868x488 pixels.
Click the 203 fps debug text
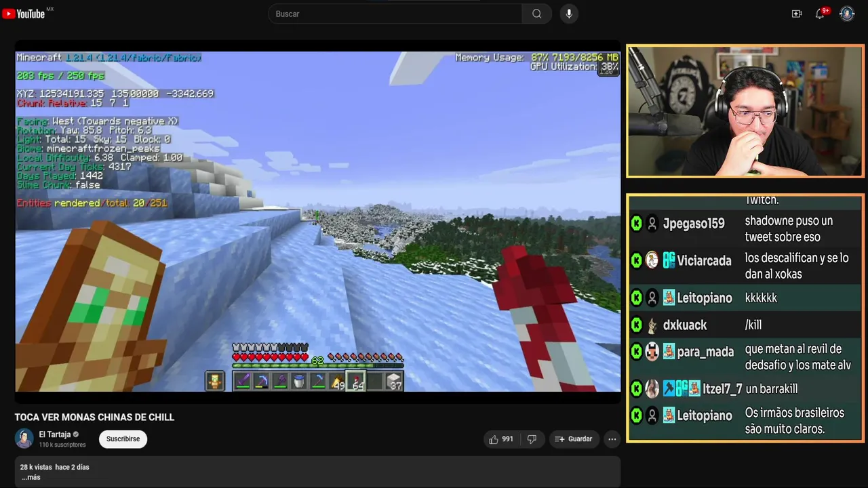point(60,75)
